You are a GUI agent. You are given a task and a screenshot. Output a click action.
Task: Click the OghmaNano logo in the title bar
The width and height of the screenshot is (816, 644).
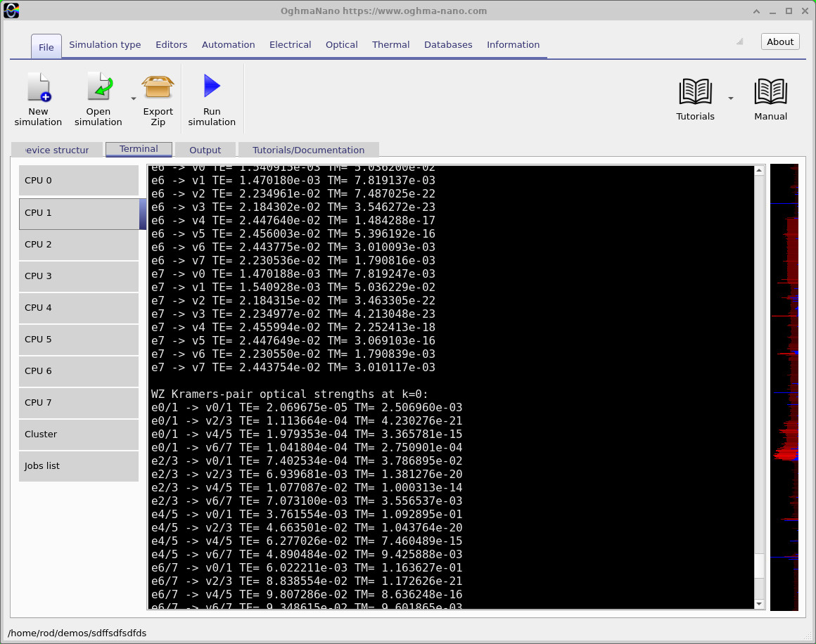point(11,11)
